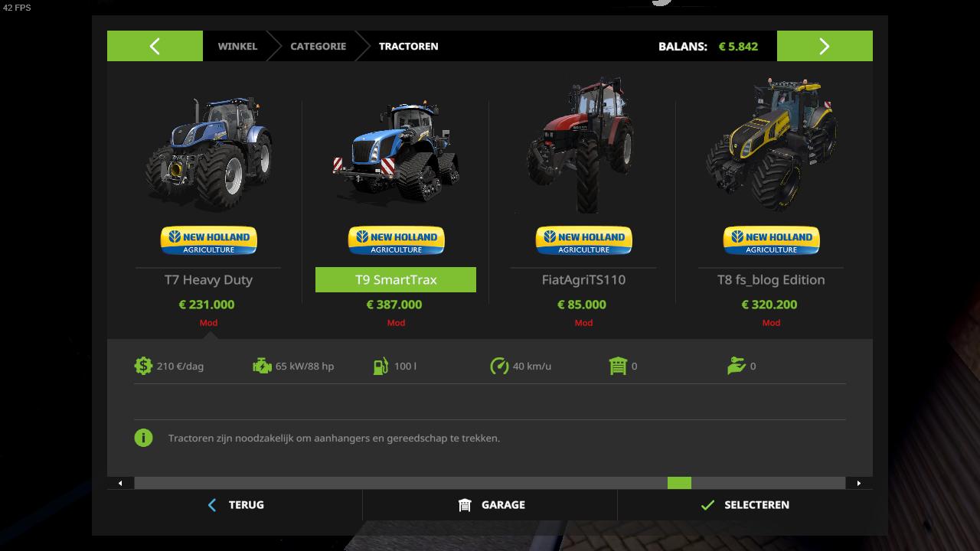Image resolution: width=980 pixels, height=551 pixels.
Task: Open the Winkel breadcrumb
Action: 237,46
